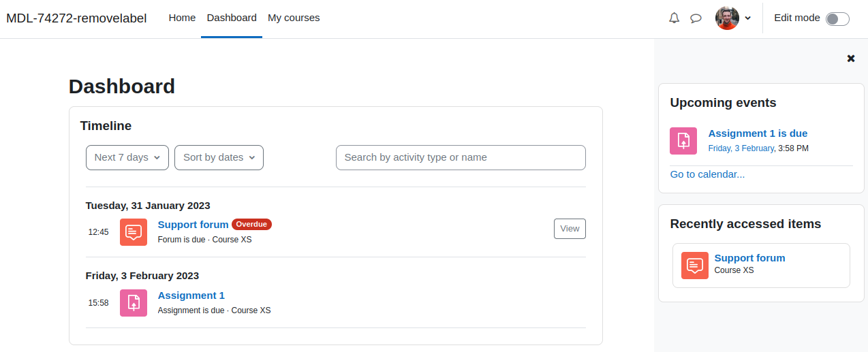The height and width of the screenshot is (352, 868).
Task: Click the assignment icon in Upcoming events
Action: [683, 141]
